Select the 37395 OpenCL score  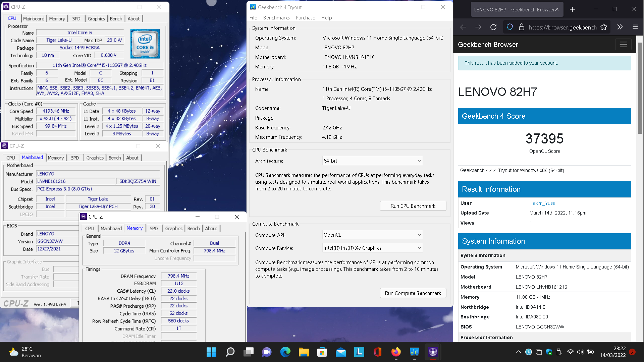tap(544, 138)
